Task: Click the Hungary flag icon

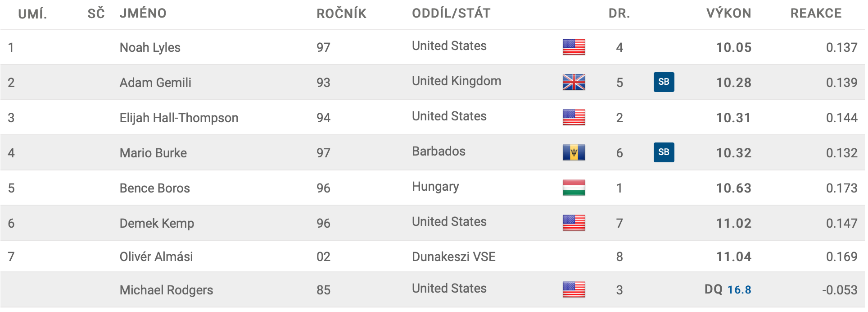Action: (574, 188)
